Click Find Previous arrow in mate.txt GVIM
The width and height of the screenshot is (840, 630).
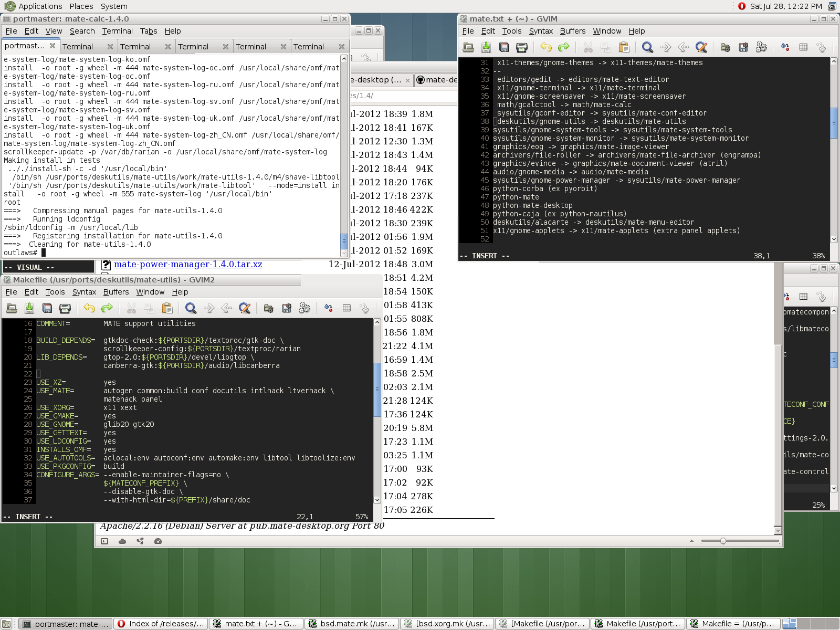click(684, 47)
